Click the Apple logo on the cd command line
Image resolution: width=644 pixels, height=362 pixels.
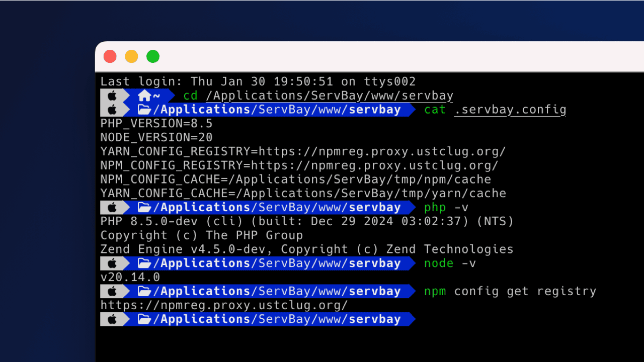tap(112, 96)
